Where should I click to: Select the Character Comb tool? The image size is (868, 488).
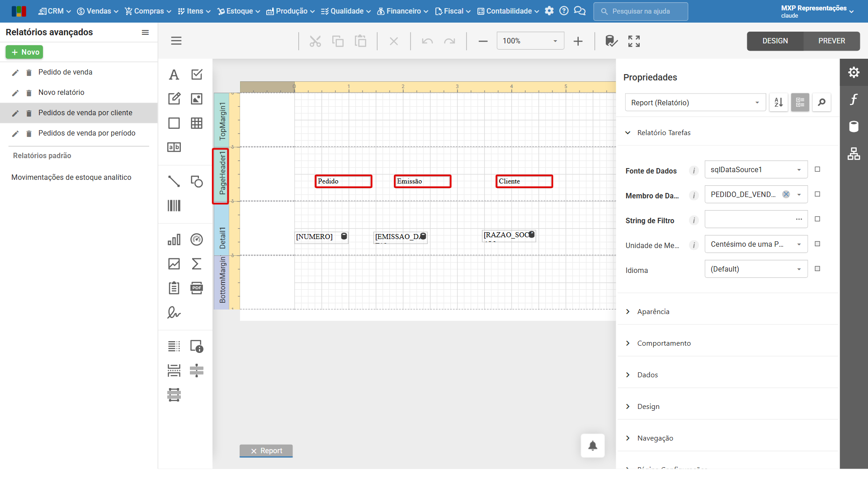[x=174, y=147]
